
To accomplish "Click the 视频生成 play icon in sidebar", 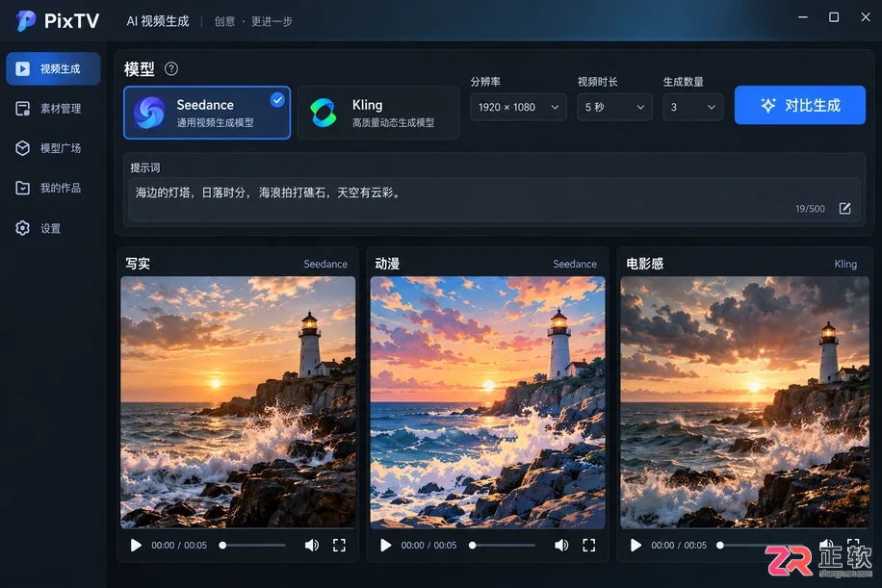I will (22, 69).
